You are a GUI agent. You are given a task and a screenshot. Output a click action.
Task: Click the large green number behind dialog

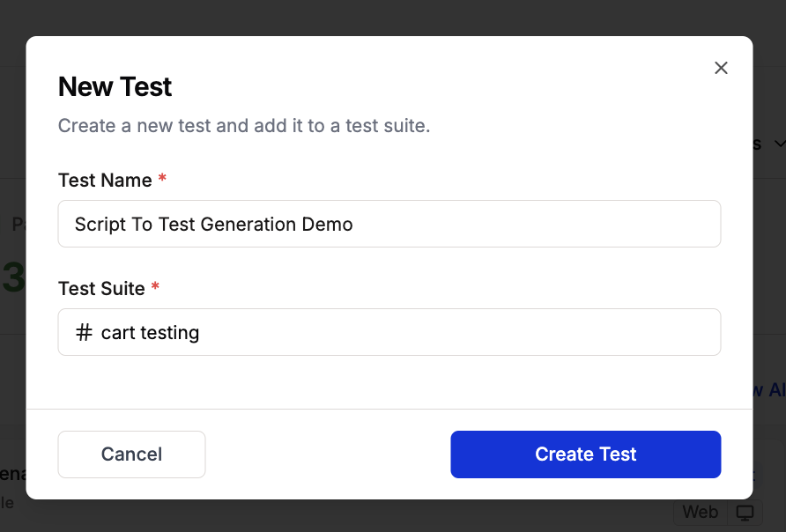click(14, 278)
